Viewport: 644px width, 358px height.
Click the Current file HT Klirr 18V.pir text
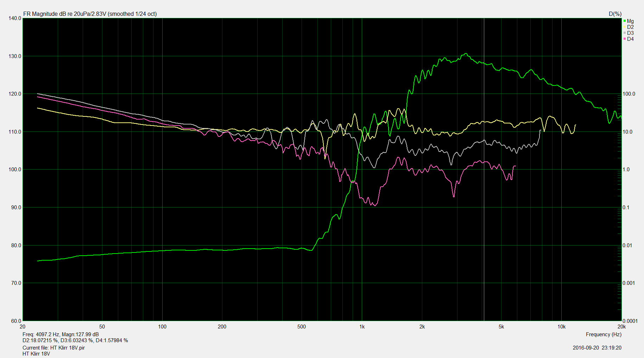click(x=53, y=348)
